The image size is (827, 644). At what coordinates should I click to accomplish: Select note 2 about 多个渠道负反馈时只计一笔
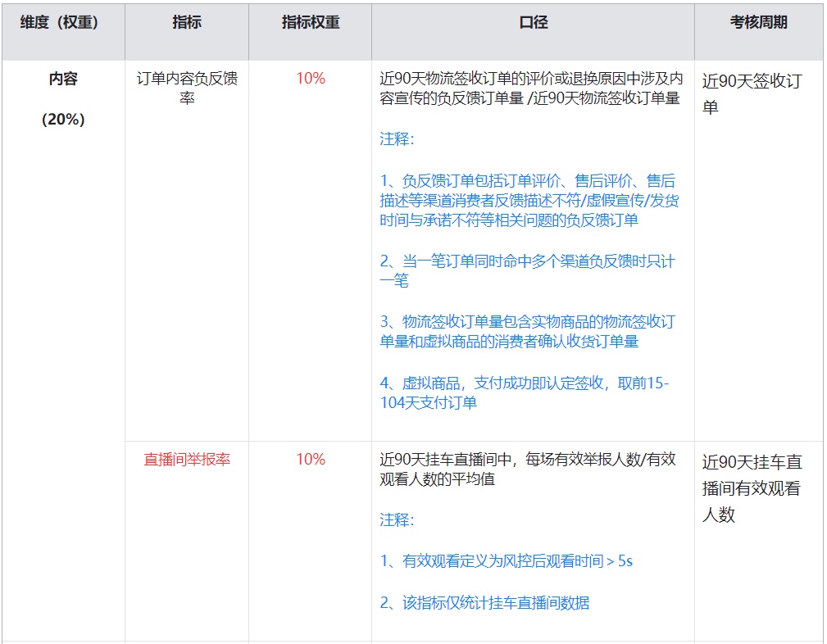[x=527, y=271]
